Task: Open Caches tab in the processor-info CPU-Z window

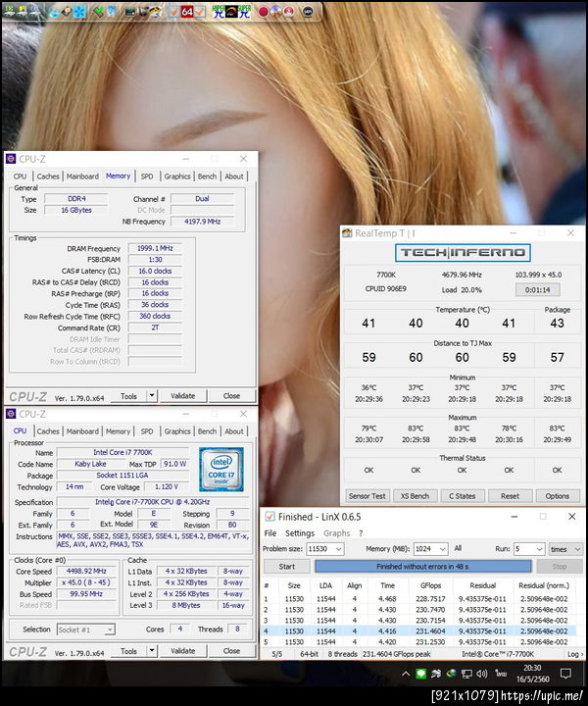Action: (x=48, y=431)
